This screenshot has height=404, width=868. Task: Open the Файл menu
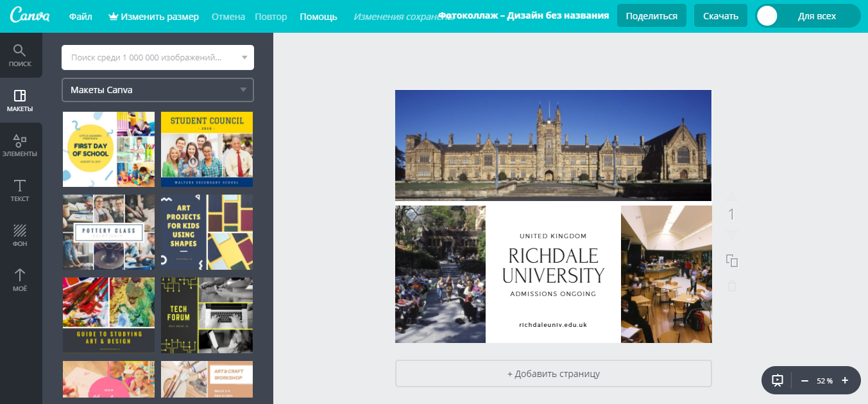point(80,16)
